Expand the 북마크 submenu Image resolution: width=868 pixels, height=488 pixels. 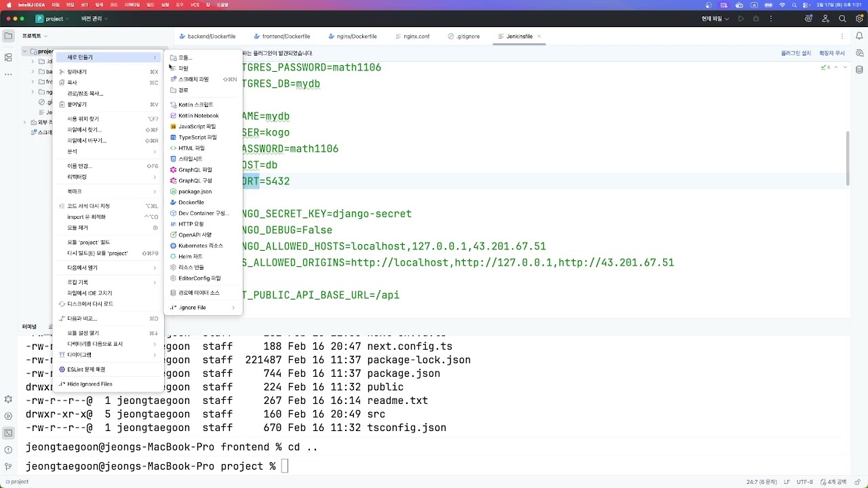coord(108,192)
